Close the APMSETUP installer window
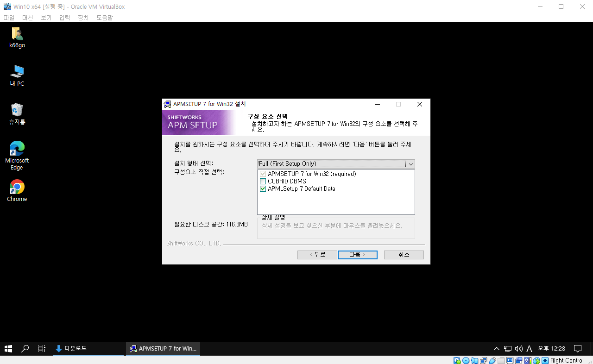Image resolution: width=593 pixels, height=364 pixels. pos(420,104)
